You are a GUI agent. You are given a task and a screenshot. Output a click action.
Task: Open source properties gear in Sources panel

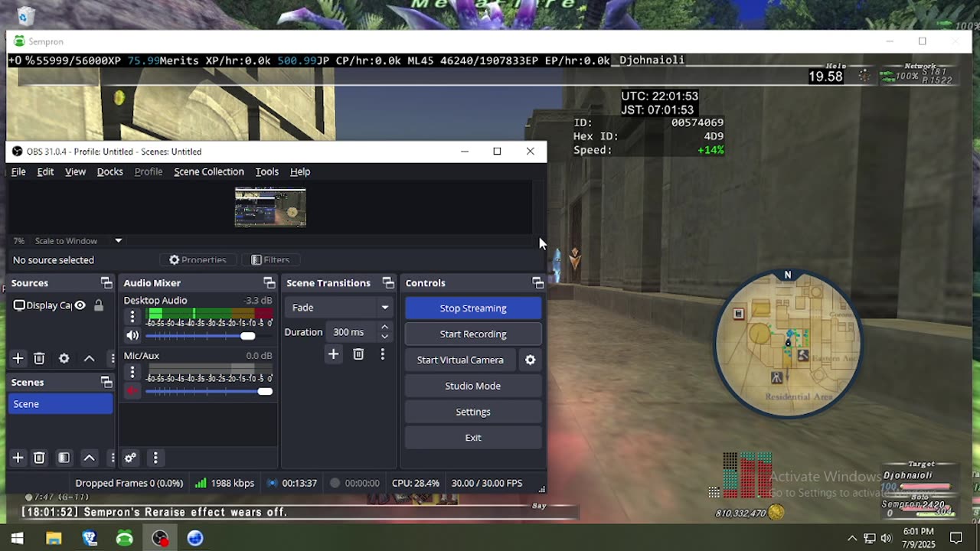coord(64,358)
